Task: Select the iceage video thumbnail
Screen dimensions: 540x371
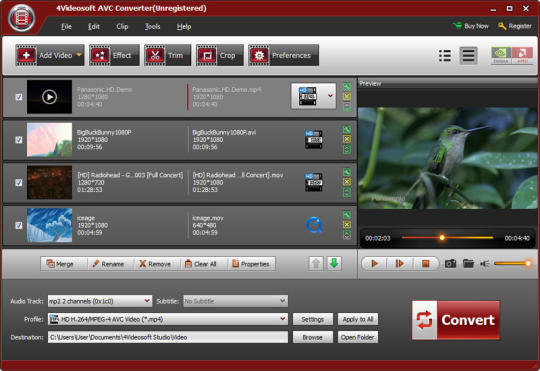Action: pos(50,225)
